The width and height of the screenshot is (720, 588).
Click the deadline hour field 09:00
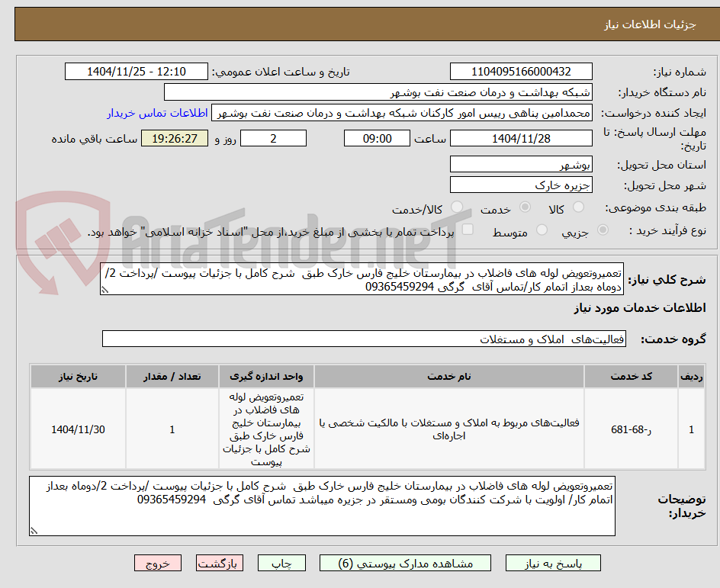(377, 138)
